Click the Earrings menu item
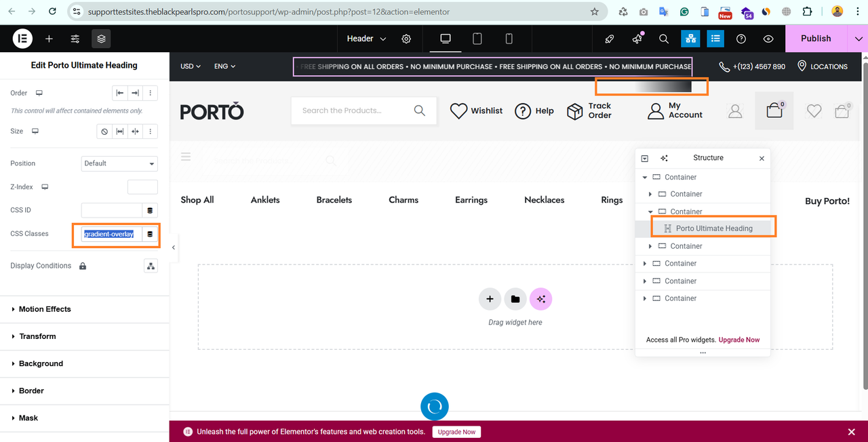Image resolution: width=868 pixels, height=442 pixels. coord(471,200)
